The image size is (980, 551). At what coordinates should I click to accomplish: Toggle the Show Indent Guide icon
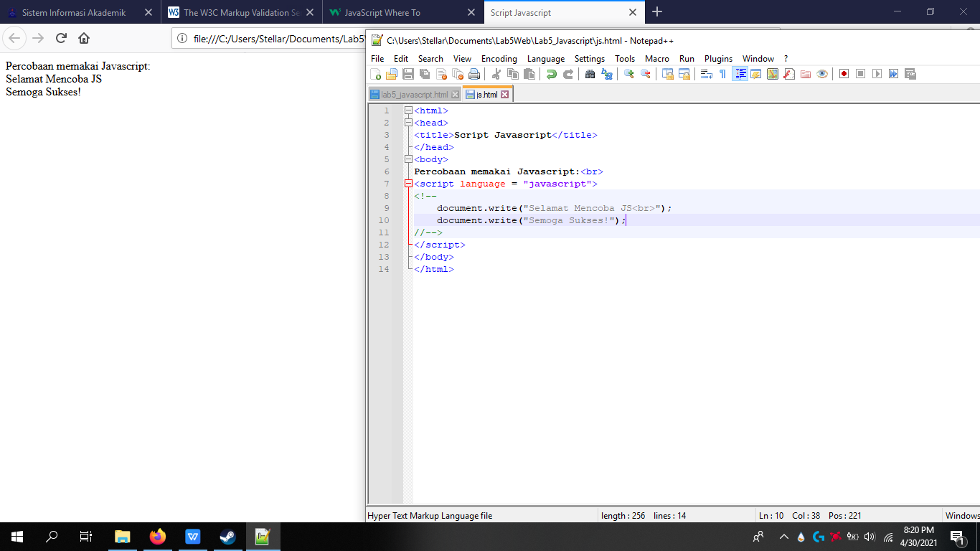coord(740,74)
